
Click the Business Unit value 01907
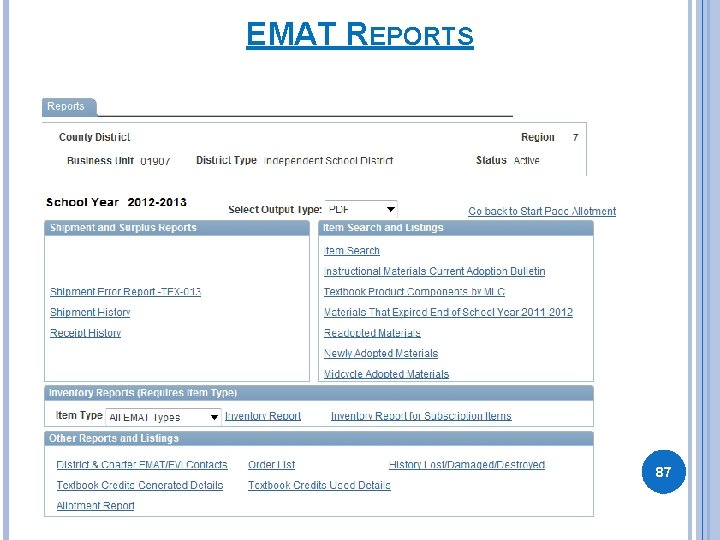155,161
